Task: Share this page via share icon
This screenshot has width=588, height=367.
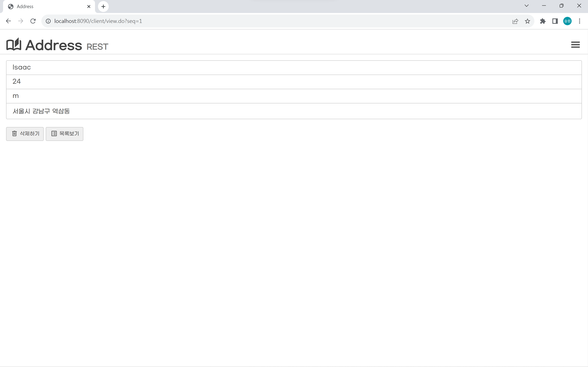Action: tap(515, 21)
